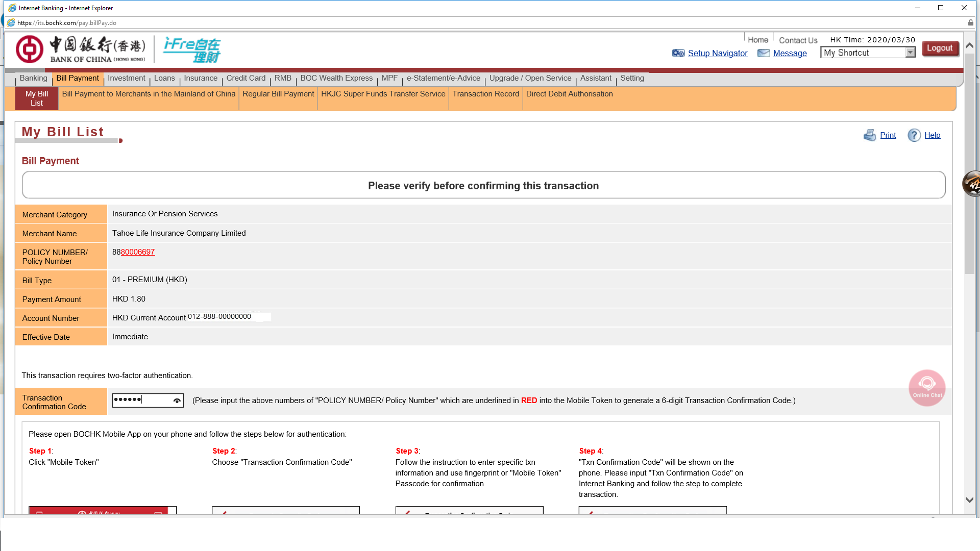Open the MPF menu
The image size is (980, 551).
coord(389,78)
